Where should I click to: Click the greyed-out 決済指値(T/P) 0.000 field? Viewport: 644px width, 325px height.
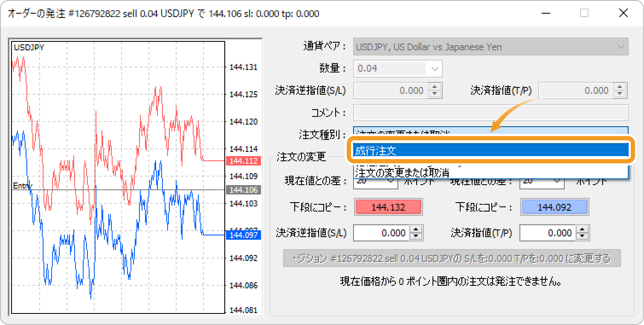pos(576,90)
